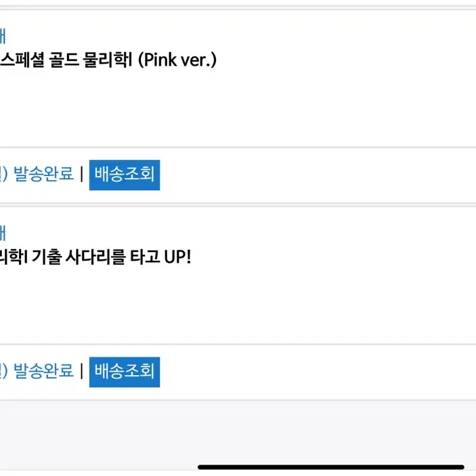
Task: Tap 배송조회 for the Pink ver. order
Action: [x=125, y=175]
